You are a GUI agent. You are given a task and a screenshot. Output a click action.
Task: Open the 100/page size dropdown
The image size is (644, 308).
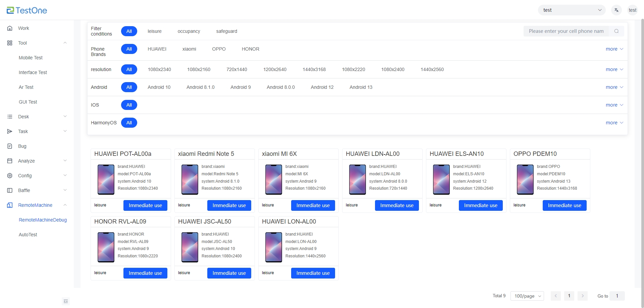coord(527,296)
